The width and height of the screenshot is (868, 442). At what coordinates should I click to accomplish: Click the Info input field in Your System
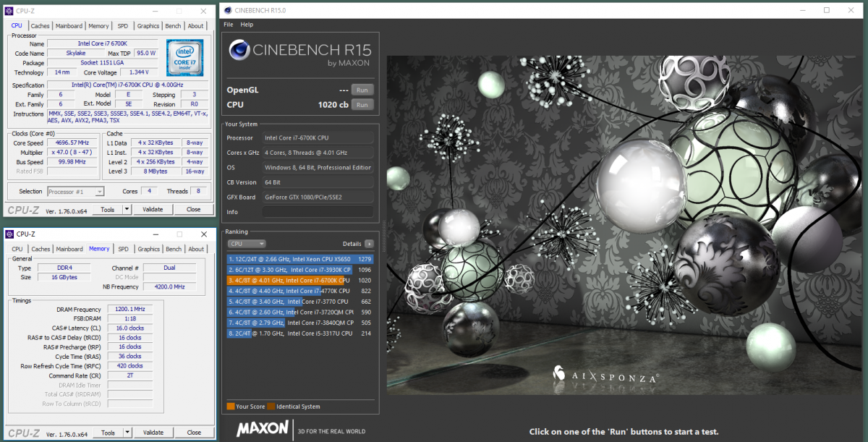point(318,212)
